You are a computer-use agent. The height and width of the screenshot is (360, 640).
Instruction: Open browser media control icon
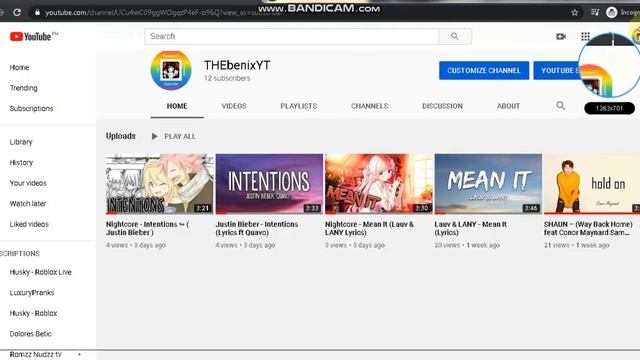click(595, 13)
